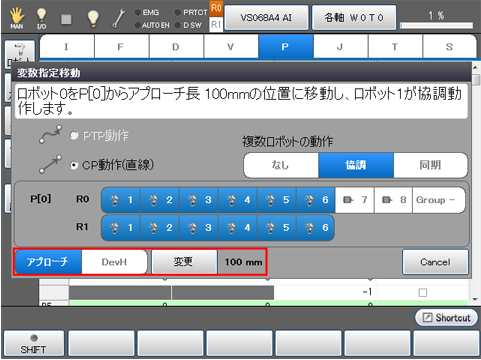Switch to the D variable tab
Image resolution: width=481 pixels, height=360 pixels.
click(x=176, y=47)
